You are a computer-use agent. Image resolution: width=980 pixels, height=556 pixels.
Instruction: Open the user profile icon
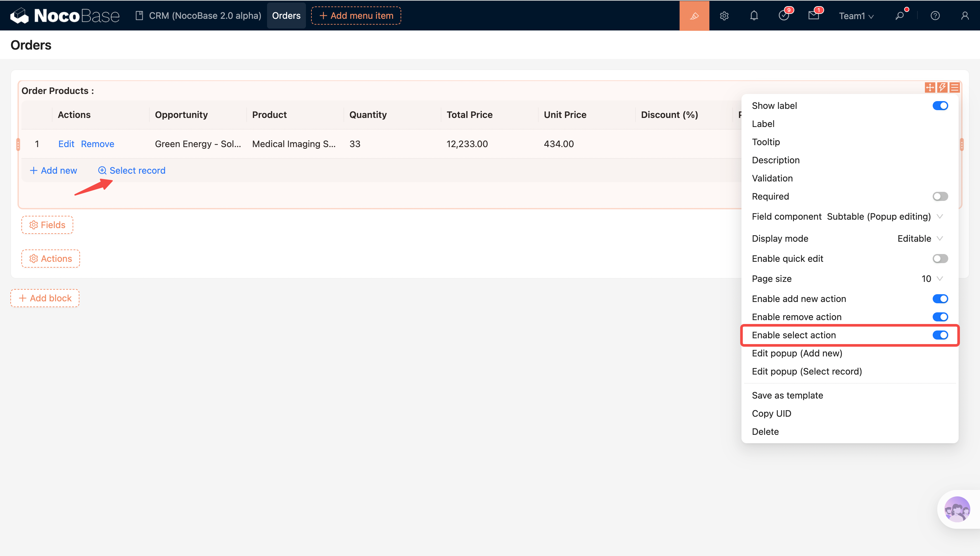click(965, 16)
